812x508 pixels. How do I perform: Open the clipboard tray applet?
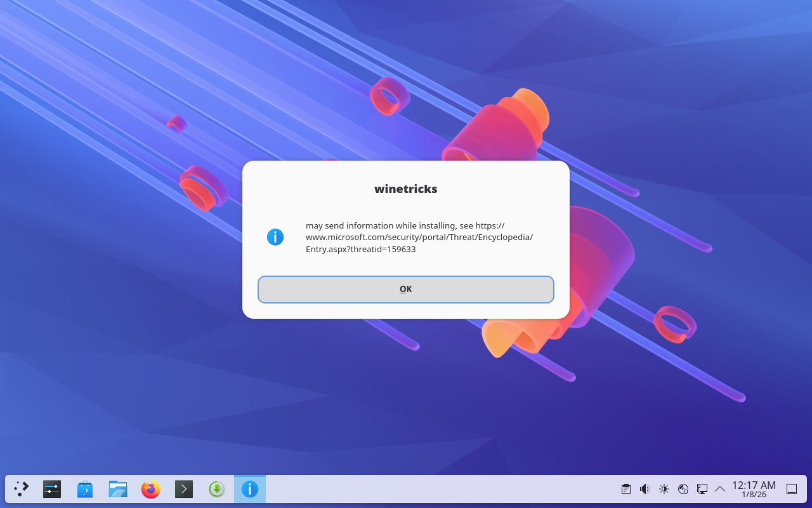coord(626,489)
